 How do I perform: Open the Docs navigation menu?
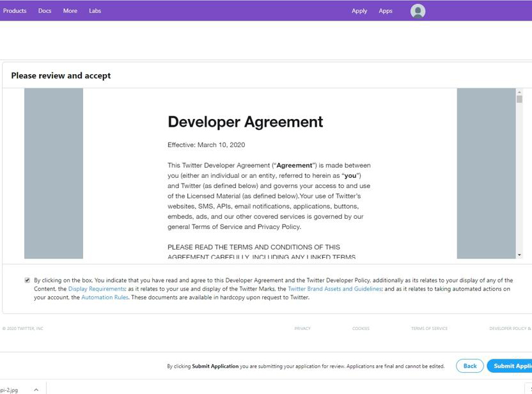44,11
